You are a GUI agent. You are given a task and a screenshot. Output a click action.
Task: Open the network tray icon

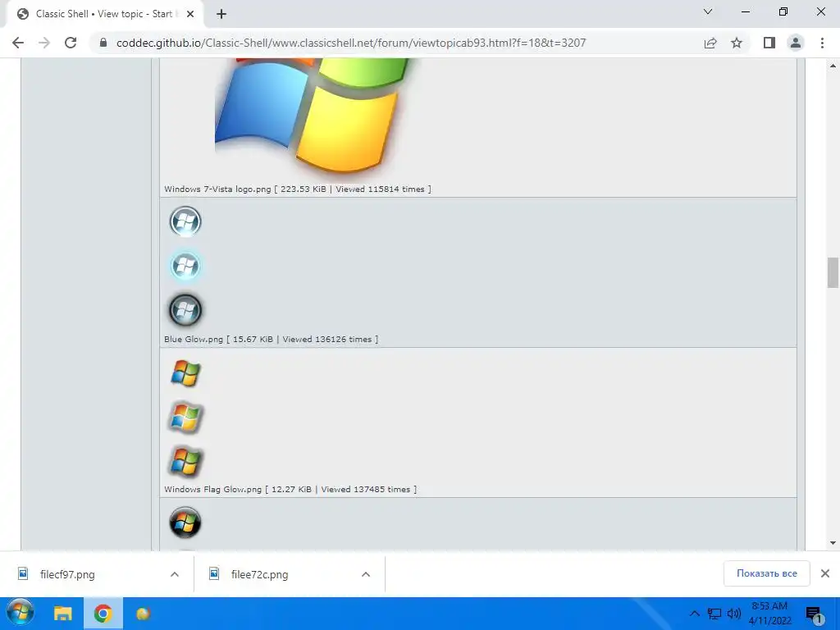(714, 614)
